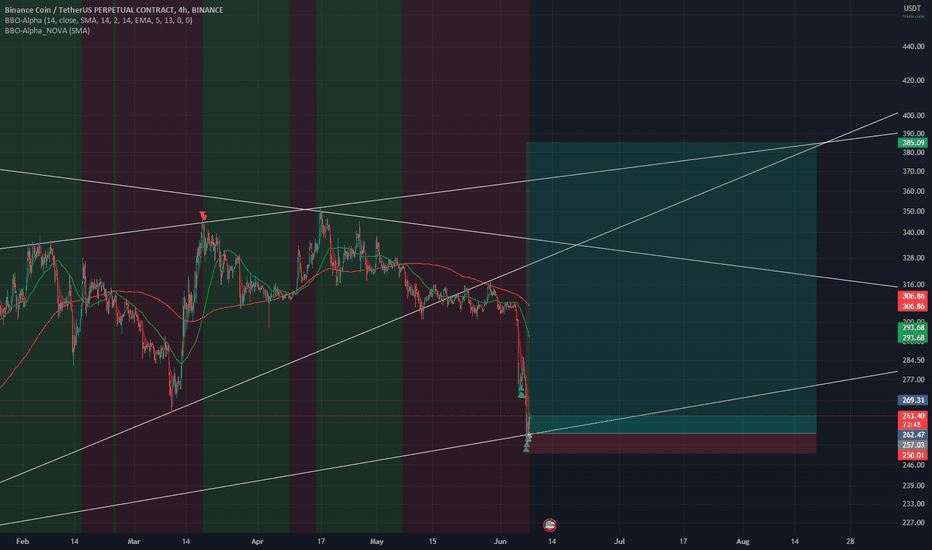Select the BBO-Alpha indicator legend line

(99, 20)
